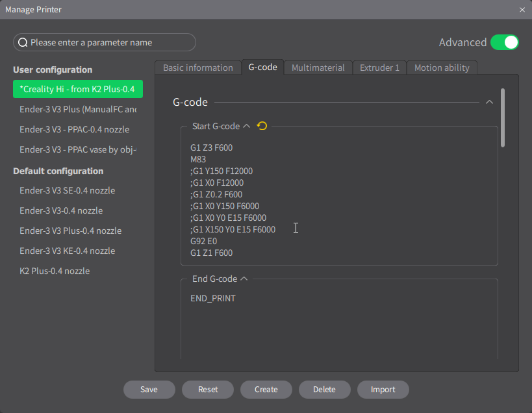Click the line ;G1 X0 F12000
This screenshot has width=532, height=413.
click(x=217, y=182)
